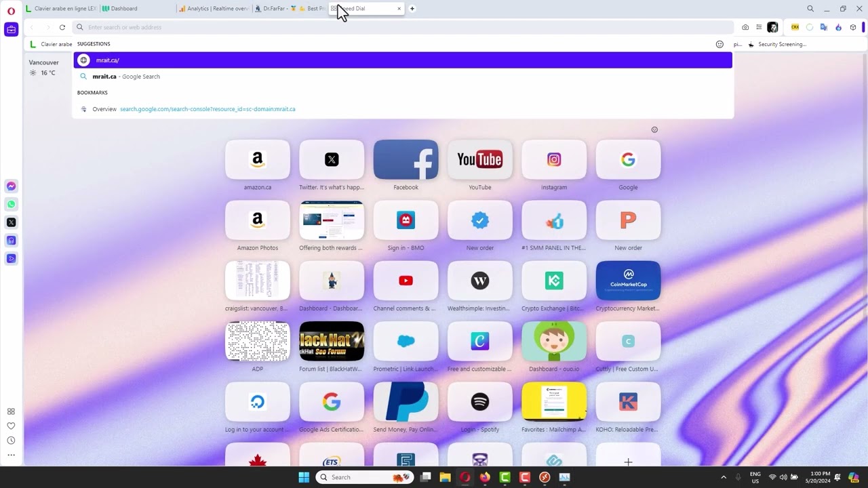Click the smiley face icon in bookmarks bar

click(x=719, y=44)
